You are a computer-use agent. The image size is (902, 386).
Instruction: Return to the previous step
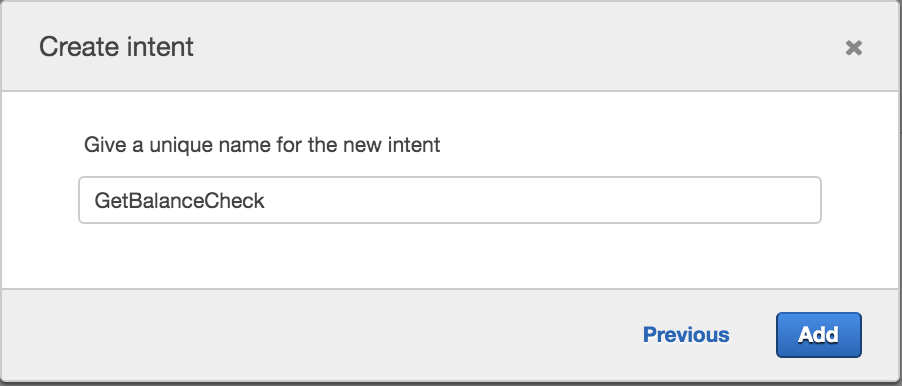point(686,335)
